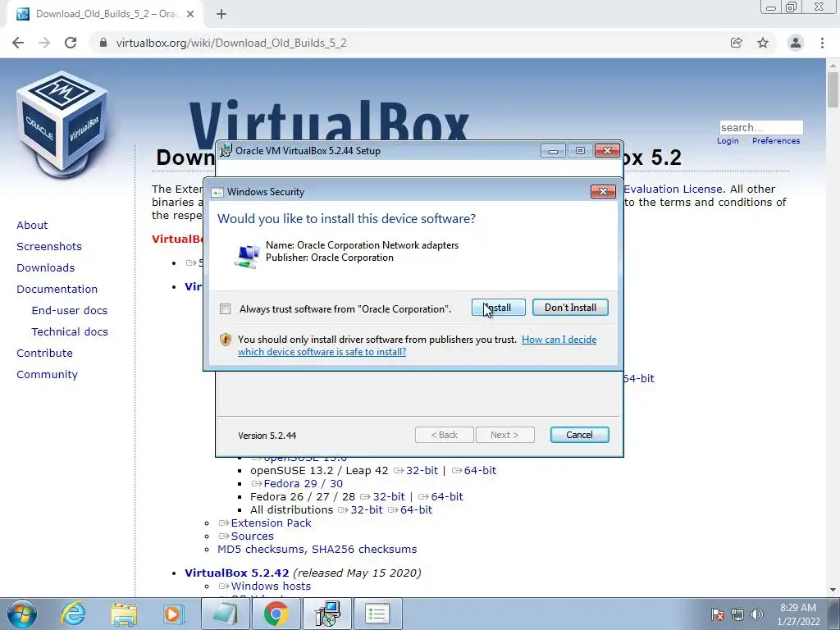Open SHA256 checksums link
The width and height of the screenshot is (840, 630).
tap(364, 549)
